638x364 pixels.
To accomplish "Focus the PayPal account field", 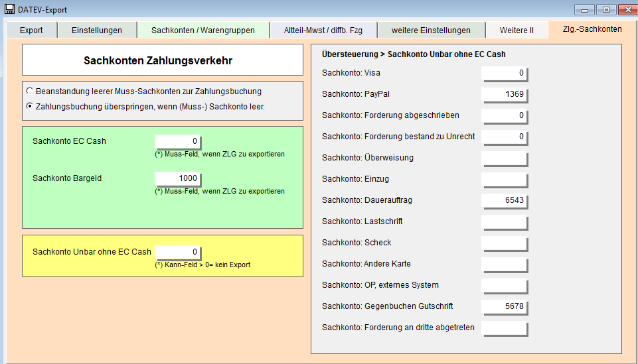I will 504,94.
